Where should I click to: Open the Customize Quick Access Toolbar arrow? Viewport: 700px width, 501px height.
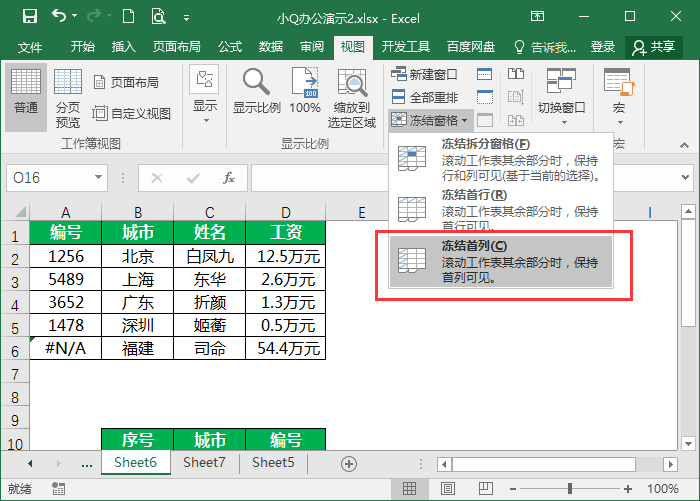(187, 18)
